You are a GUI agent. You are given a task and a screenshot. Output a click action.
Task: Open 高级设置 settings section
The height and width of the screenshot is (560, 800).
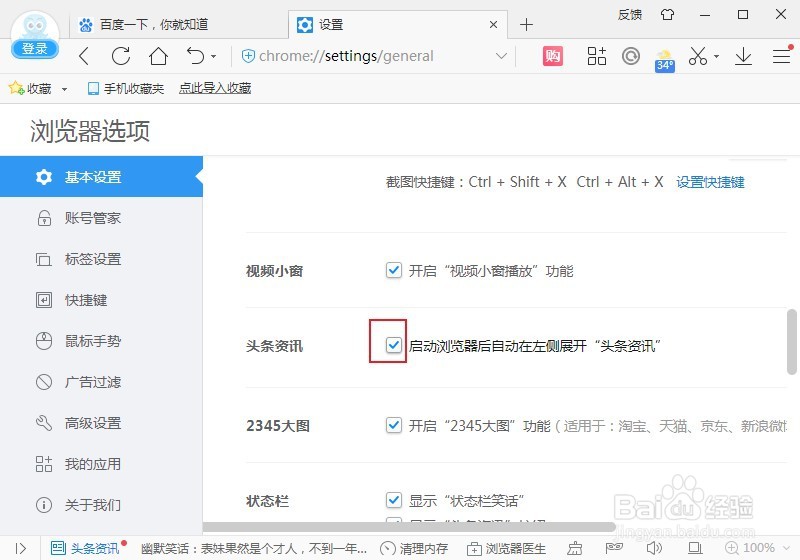pos(102,423)
